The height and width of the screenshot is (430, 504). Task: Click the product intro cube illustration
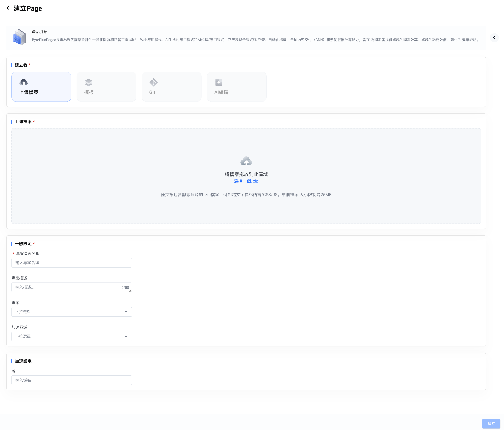(19, 37)
